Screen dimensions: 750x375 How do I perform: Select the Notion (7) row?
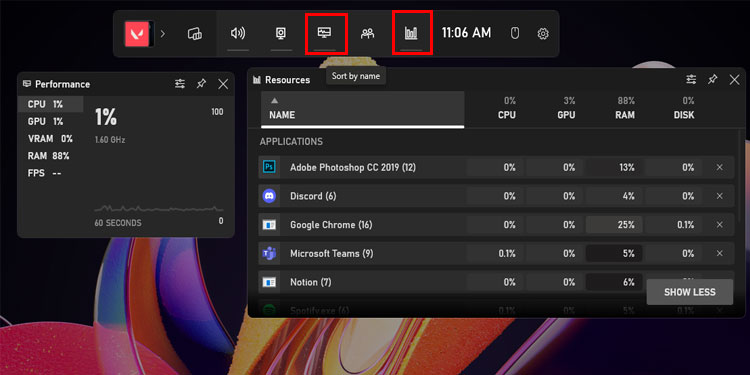[496, 282]
